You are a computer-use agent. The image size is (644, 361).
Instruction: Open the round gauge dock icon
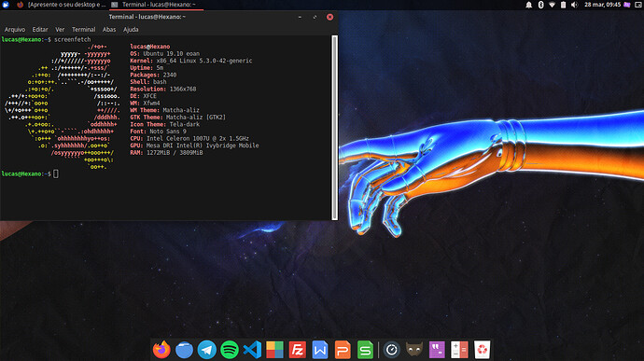[x=392, y=350]
